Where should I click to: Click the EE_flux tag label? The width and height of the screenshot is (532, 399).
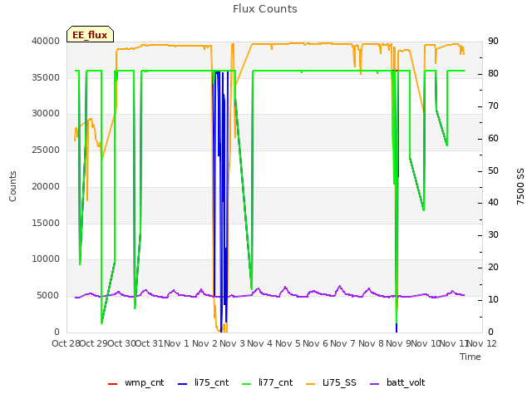coord(90,35)
